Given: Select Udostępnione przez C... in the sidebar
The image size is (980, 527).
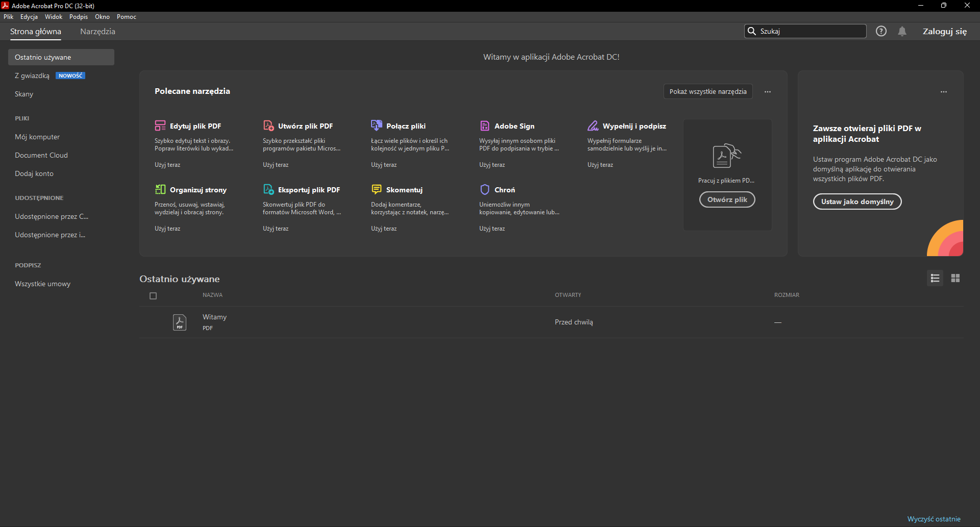Looking at the screenshot, I should click(x=52, y=216).
